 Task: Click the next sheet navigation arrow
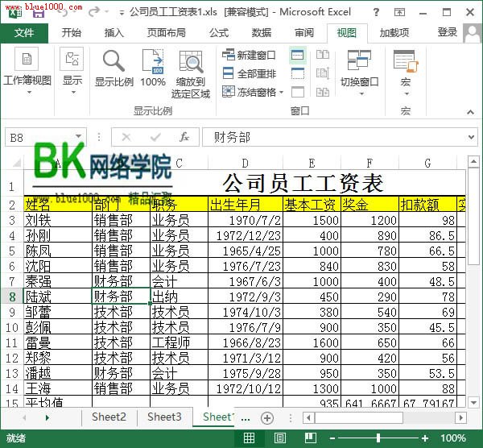pos(47,417)
